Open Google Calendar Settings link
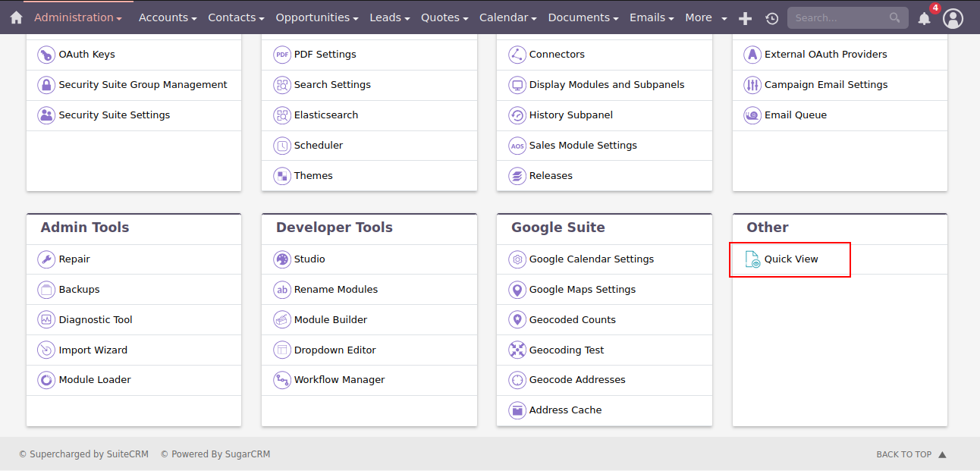This screenshot has width=980, height=471. click(592, 259)
